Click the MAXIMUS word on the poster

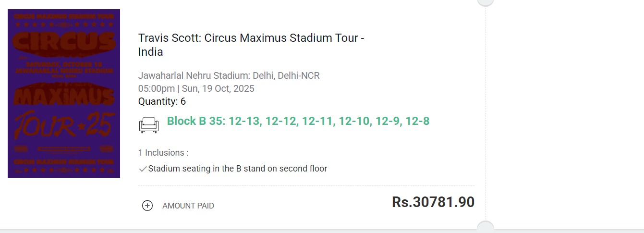click(63, 95)
